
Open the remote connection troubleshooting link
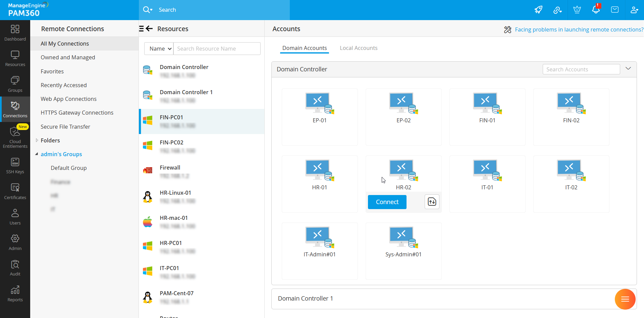[579, 29]
